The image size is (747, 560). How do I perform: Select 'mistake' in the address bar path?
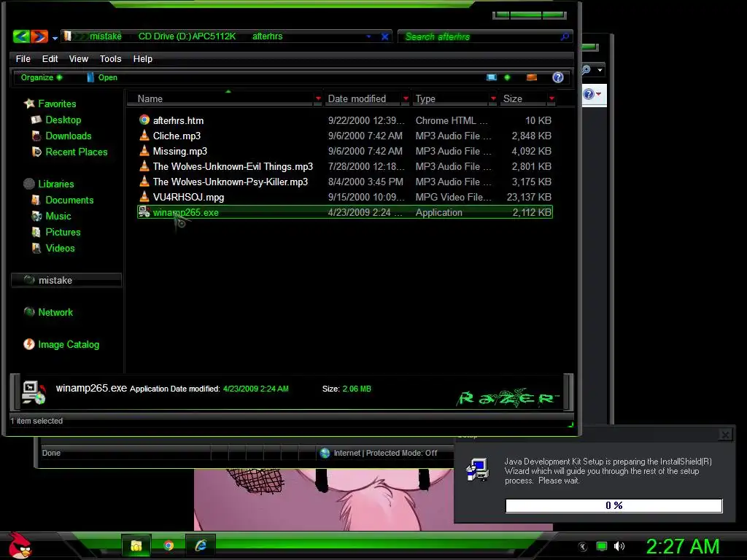click(x=105, y=36)
